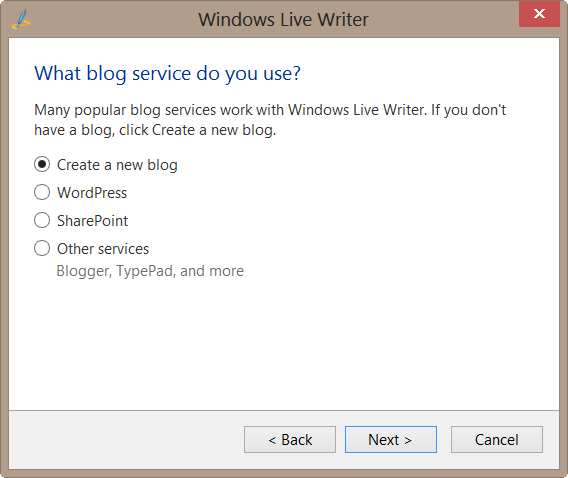Click empty title bar area left of the title
568x478 pixels.
coord(112,19)
